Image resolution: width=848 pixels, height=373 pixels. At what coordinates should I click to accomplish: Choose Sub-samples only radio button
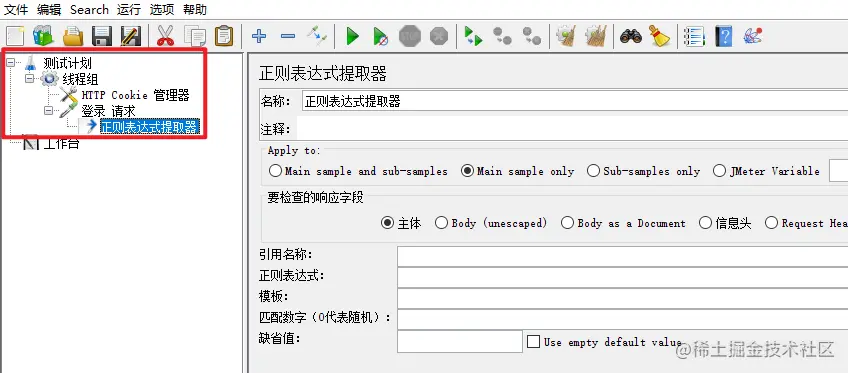pyautogui.click(x=643, y=171)
